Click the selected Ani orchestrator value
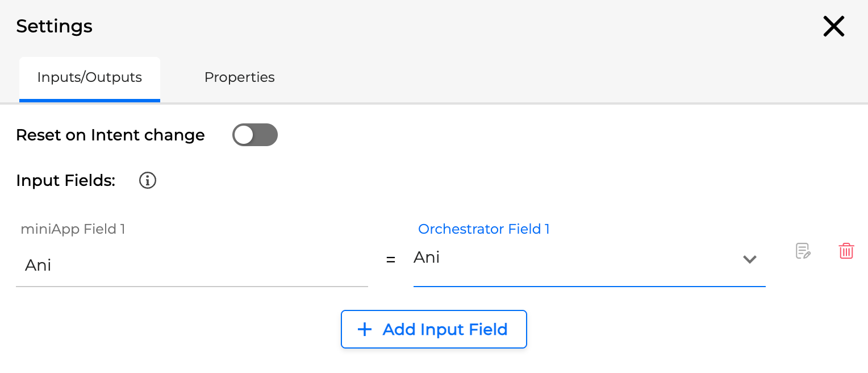Screen dimensions: 868x373 pyautogui.click(x=427, y=258)
